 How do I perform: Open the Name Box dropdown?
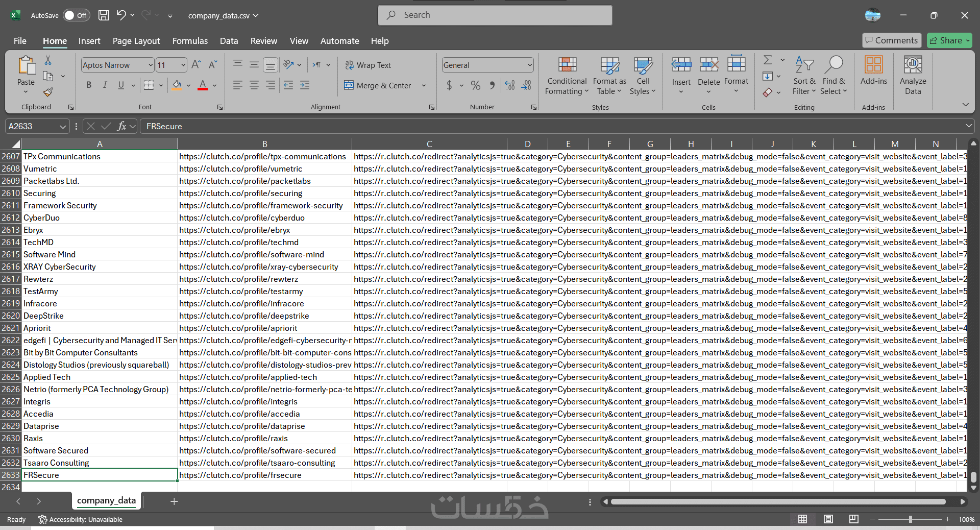click(x=63, y=126)
